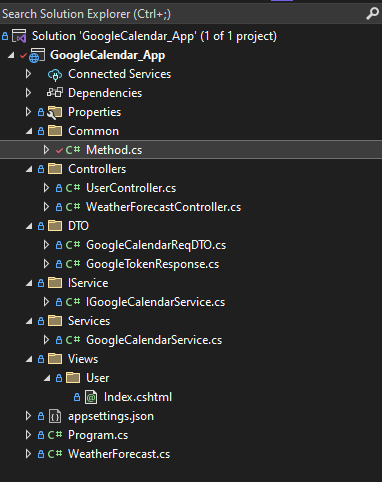
Task: Collapse the Views folder
Action: coord(29,359)
